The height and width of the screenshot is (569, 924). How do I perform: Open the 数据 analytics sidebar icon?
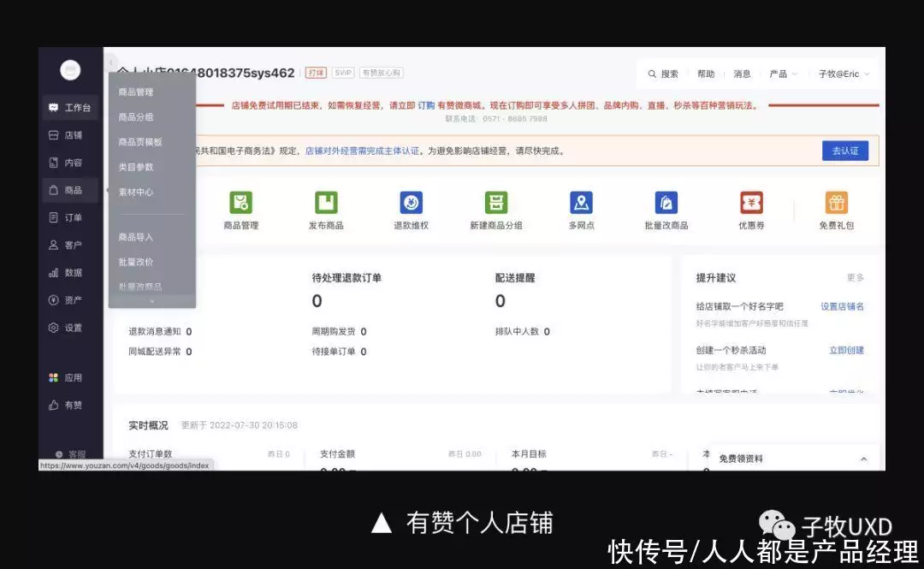tap(70, 272)
